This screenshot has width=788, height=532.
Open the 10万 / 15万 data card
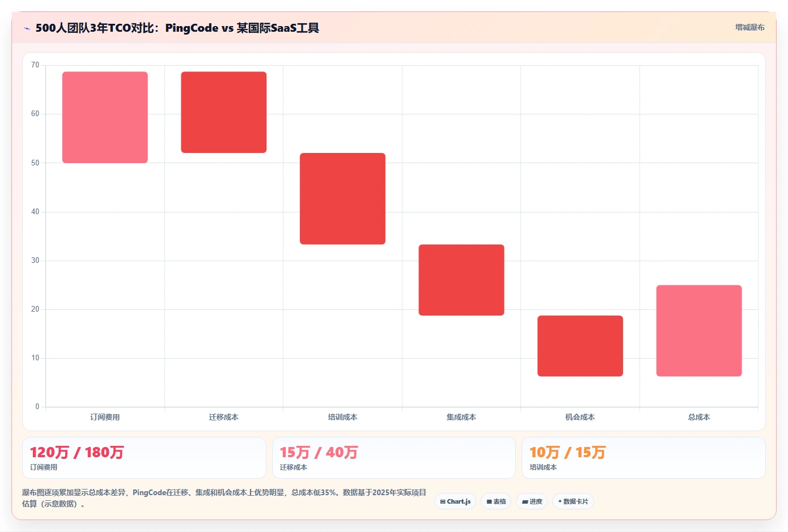click(643, 458)
